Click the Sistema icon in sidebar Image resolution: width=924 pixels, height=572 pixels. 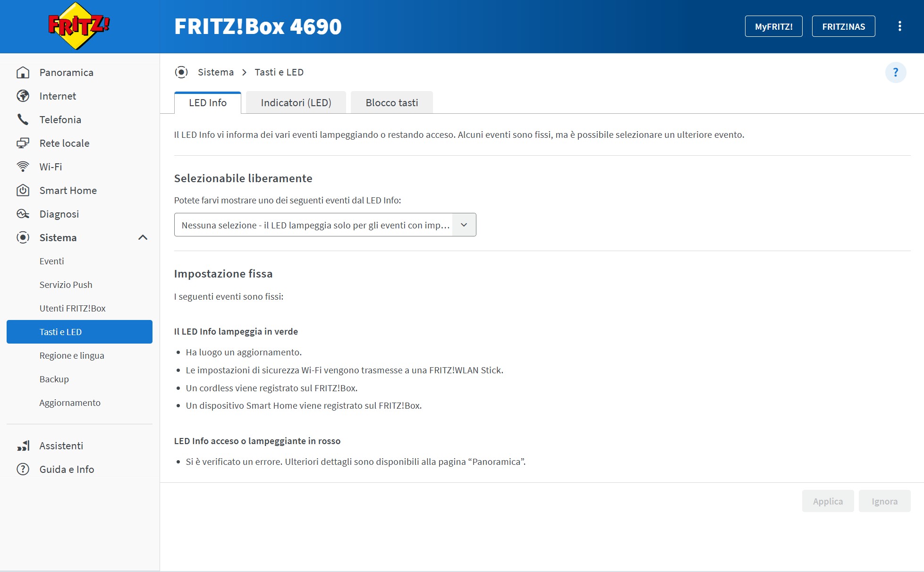23,238
